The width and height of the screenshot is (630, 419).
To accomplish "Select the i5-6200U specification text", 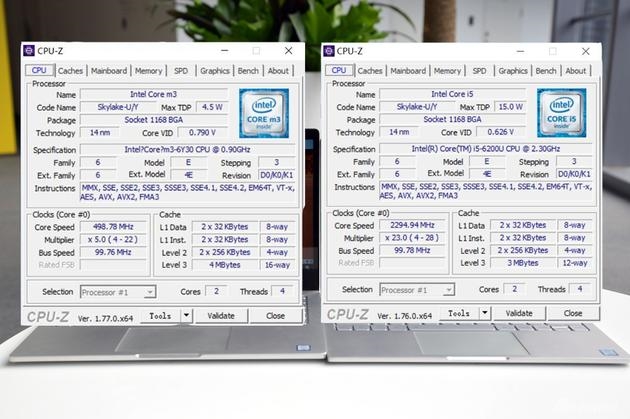I will pyautogui.click(x=485, y=149).
